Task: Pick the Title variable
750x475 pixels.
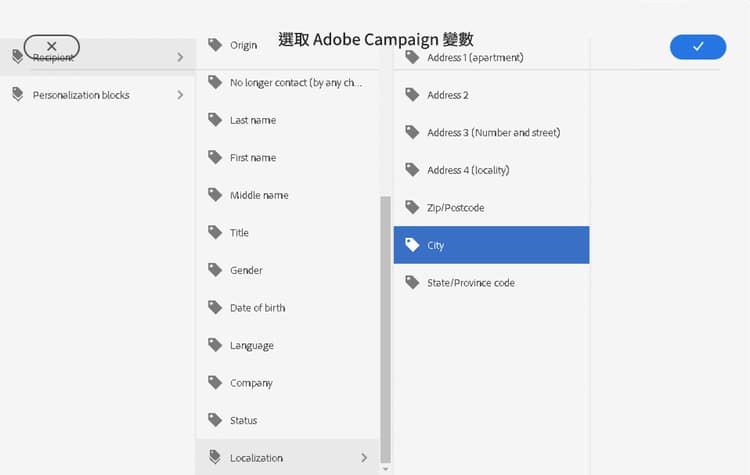Action: pos(288,232)
